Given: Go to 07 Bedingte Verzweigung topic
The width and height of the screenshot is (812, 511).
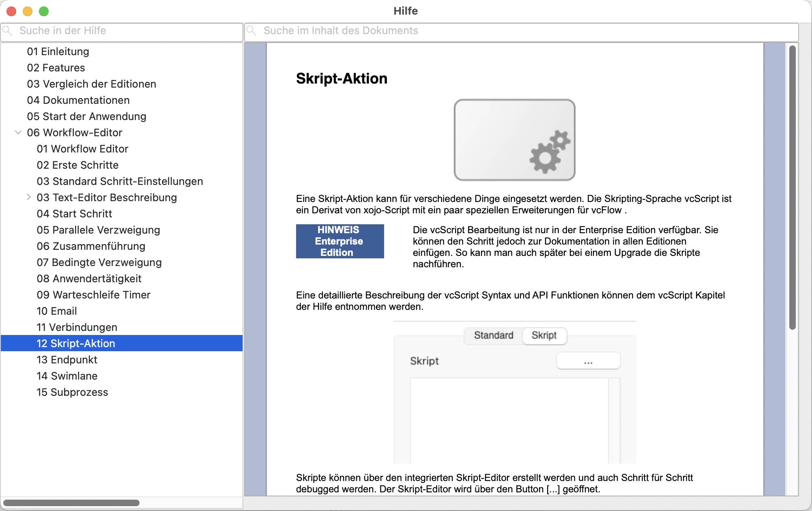Looking at the screenshot, I should click(x=99, y=262).
